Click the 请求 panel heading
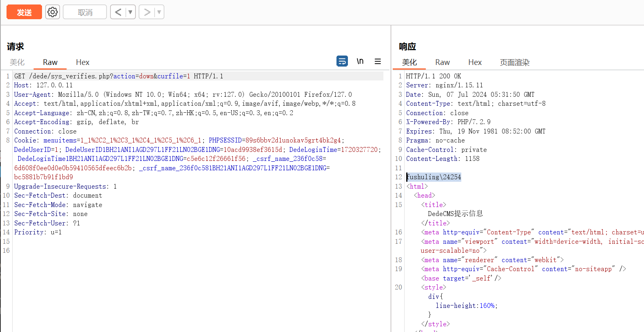Screen dimensions: 644x332 click(x=15, y=47)
